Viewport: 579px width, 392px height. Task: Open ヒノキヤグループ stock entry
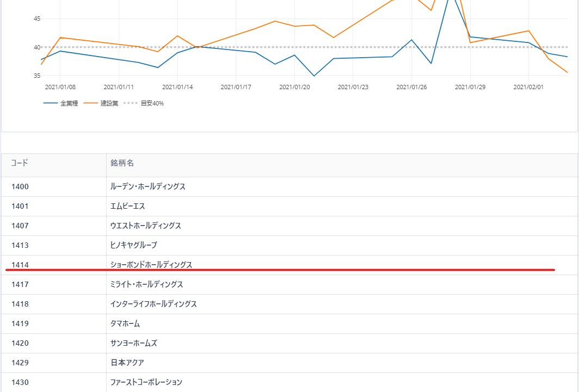[133, 245]
